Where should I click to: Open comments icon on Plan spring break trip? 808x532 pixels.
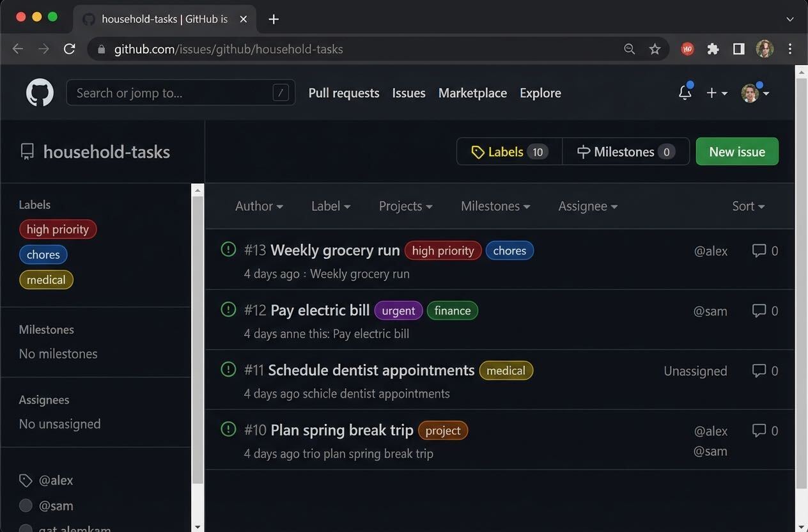(759, 431)
